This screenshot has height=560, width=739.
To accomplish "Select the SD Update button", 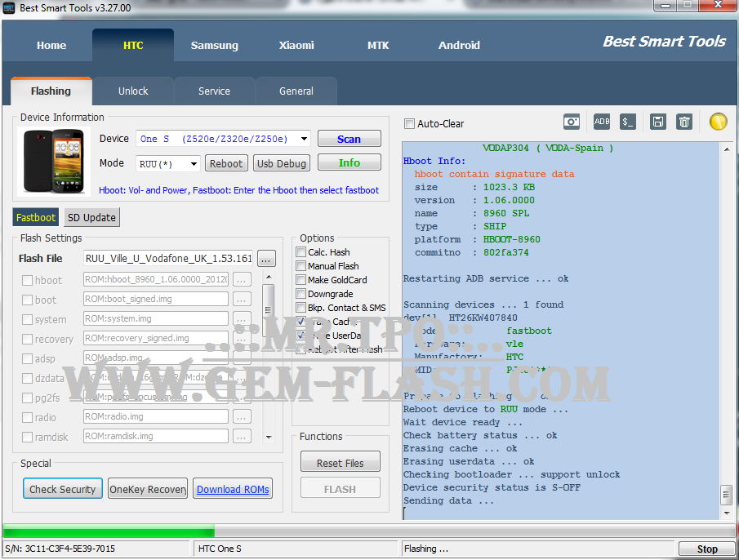I will (x=91, y=217).
